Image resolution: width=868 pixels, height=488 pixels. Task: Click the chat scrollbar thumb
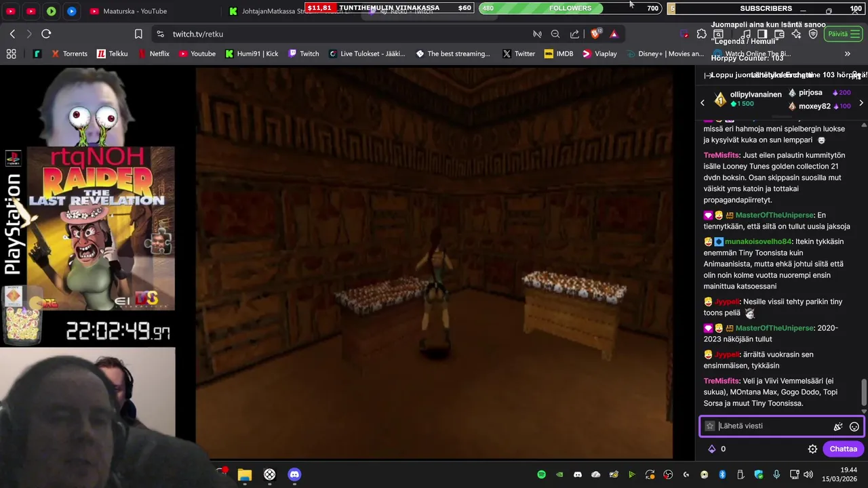tap(864, 391)
